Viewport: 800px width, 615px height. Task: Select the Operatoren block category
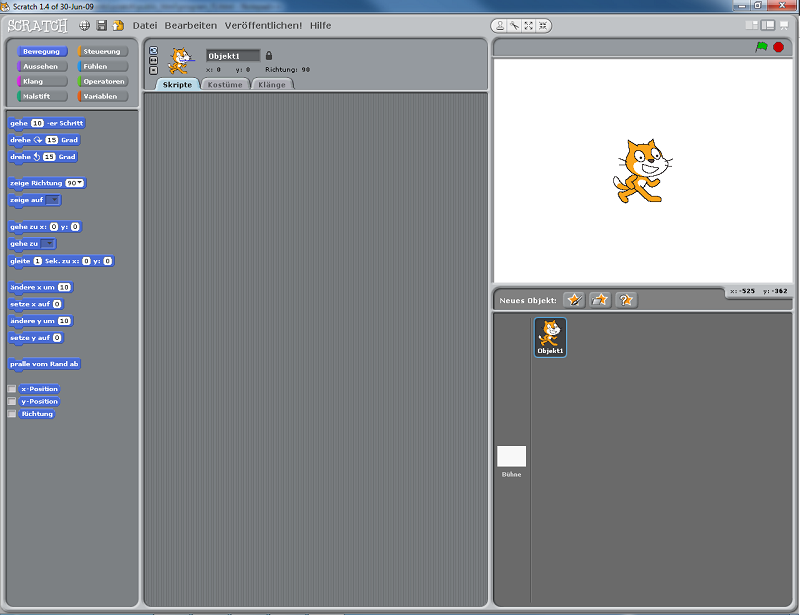coord(103,81)
